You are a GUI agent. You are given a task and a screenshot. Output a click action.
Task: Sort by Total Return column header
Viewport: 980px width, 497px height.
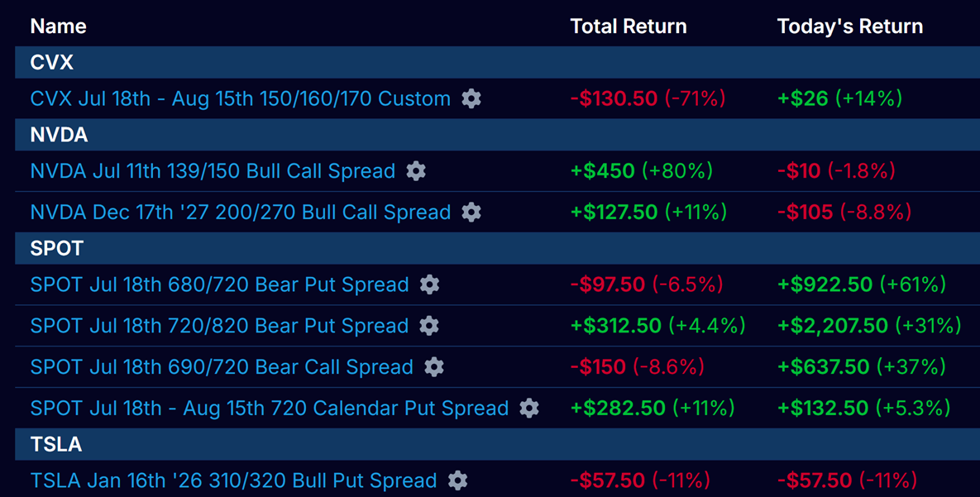(629, 26)
